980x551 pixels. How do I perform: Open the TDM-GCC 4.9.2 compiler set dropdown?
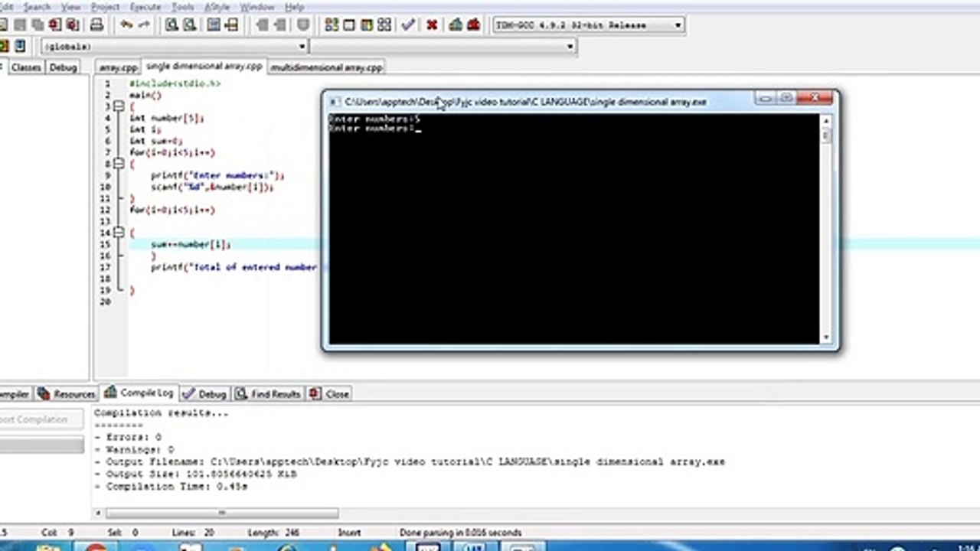point(588,25)
